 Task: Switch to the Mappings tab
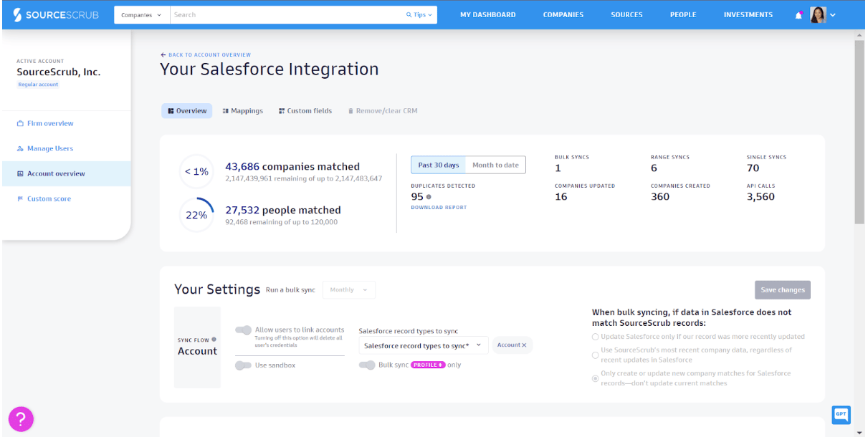coord(242,111)
